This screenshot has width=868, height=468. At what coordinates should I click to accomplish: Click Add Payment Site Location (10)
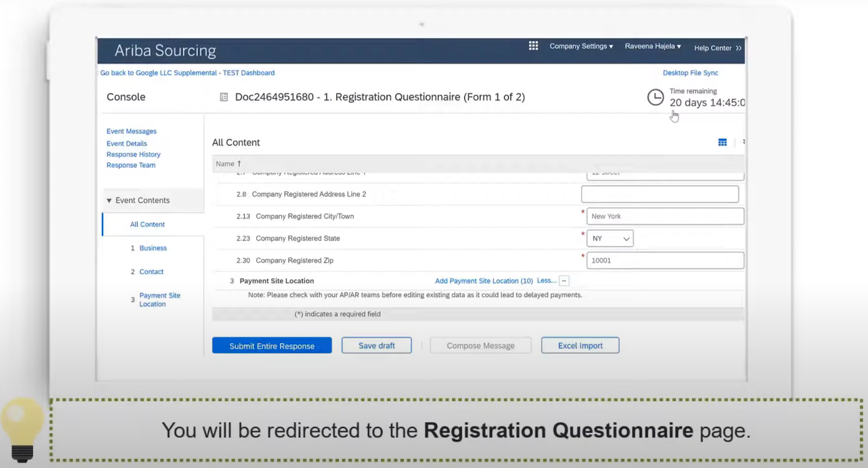point(484,281)
